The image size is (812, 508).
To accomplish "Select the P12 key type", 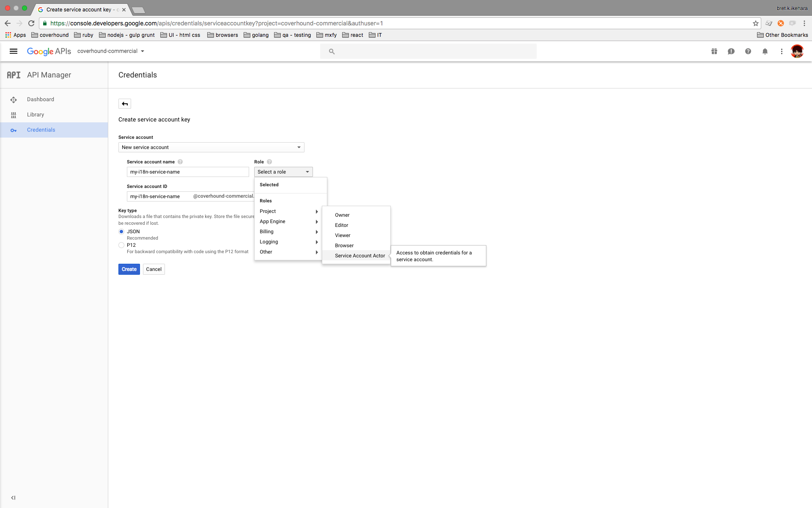I will tap(121, 245).
